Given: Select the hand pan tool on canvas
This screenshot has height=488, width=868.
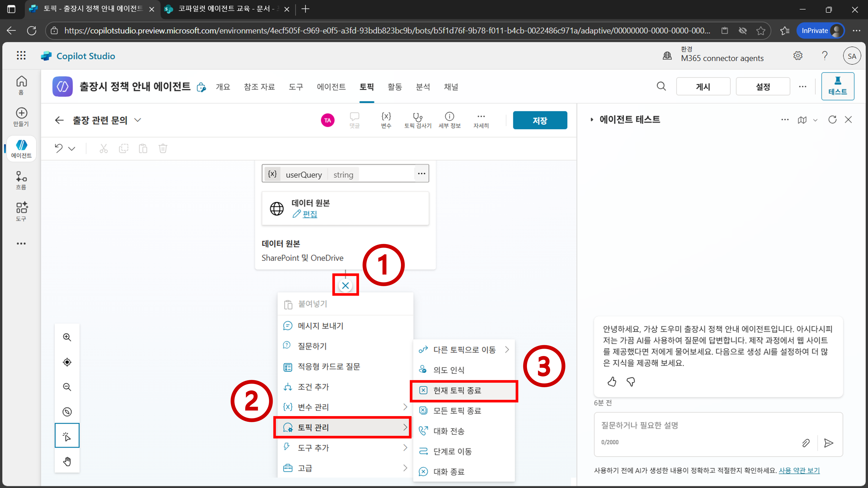Looking at the screenshot, I should pyautogui.click(x=67, y=461).
